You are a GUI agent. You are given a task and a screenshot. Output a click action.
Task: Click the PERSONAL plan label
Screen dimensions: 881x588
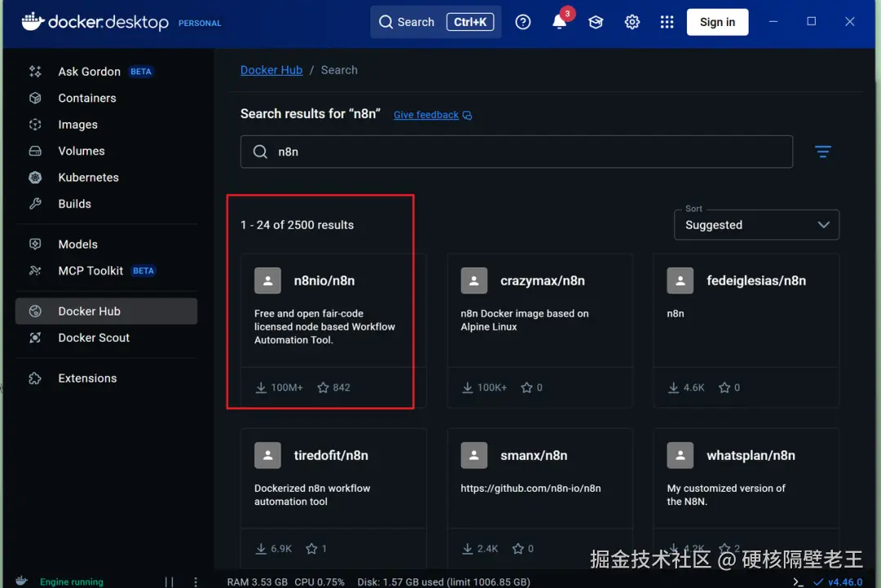(200, 23)
